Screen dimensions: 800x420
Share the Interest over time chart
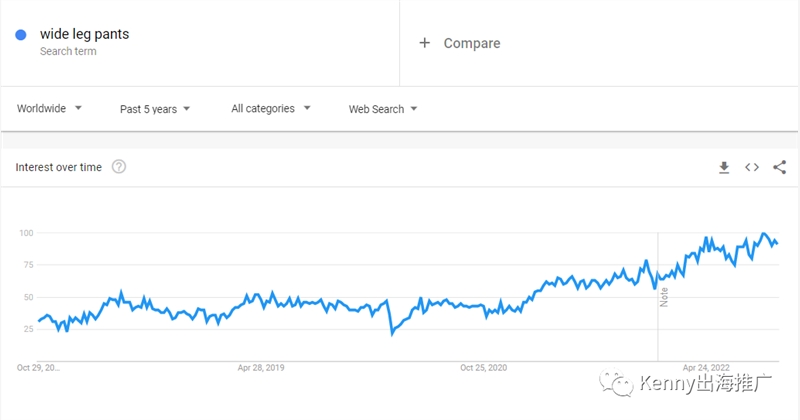click(780, 167)
